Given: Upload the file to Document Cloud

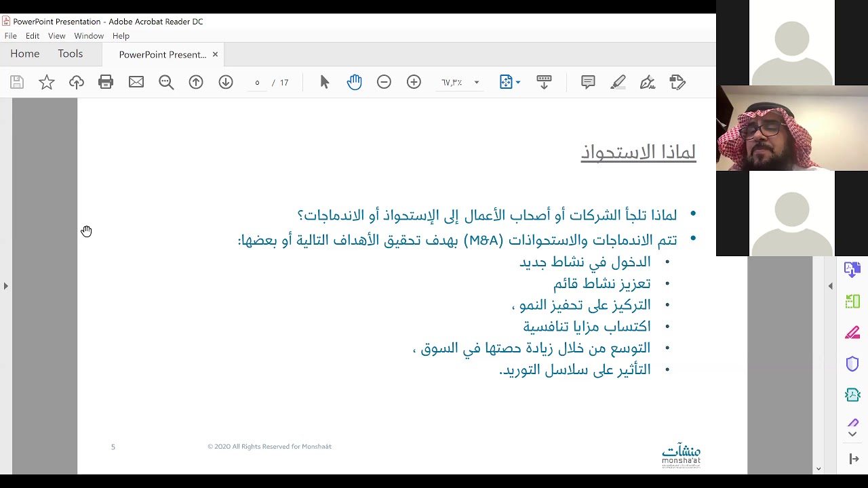Looking at the screenshot, I should [x=77, y=82].
